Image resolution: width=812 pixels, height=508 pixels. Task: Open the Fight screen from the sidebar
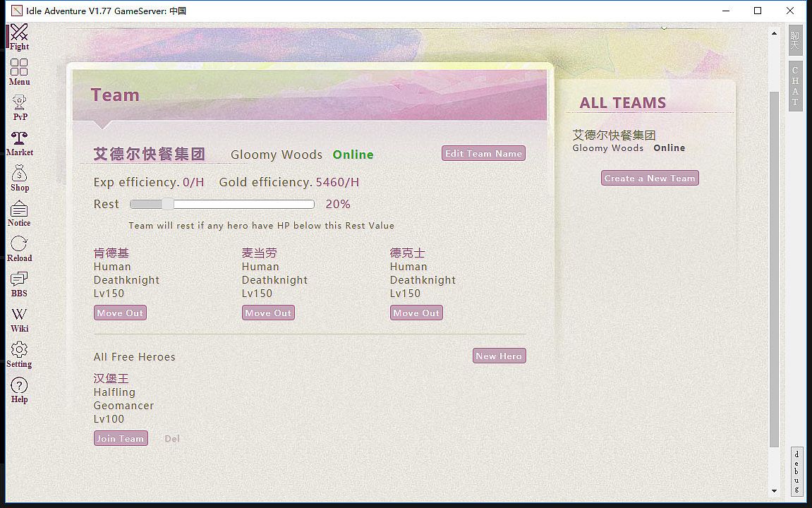tap(19, 37)
